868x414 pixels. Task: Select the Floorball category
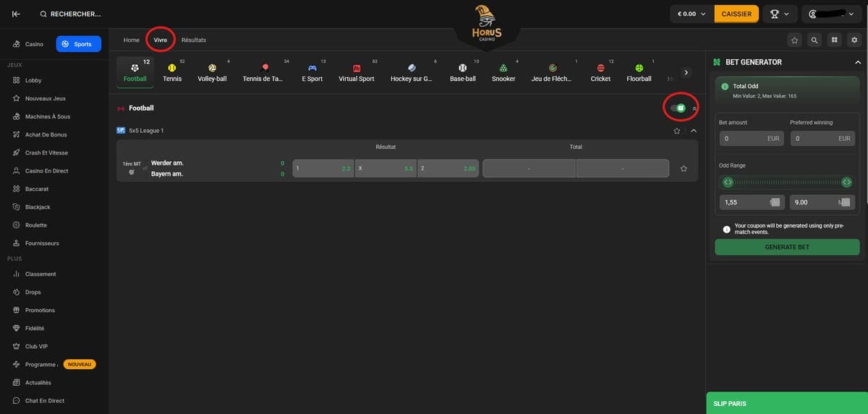(639, 72)
